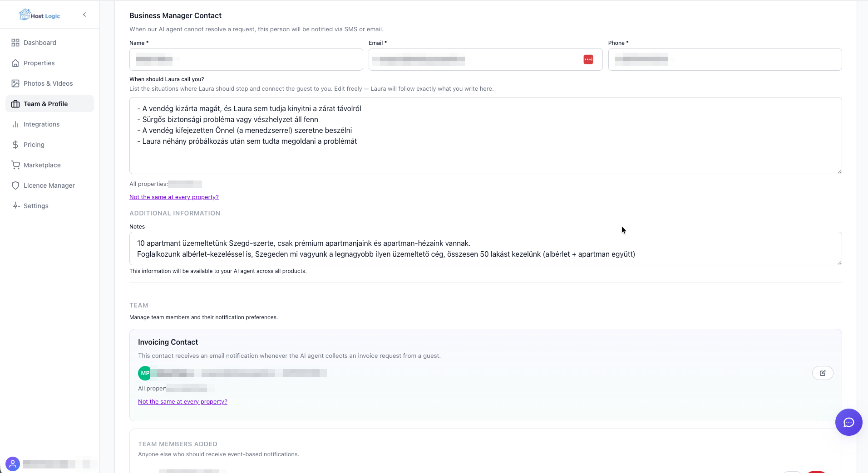Click the 'TEAM' section label
The width and height of the screenshot is (868, 473).
(139, 305)
